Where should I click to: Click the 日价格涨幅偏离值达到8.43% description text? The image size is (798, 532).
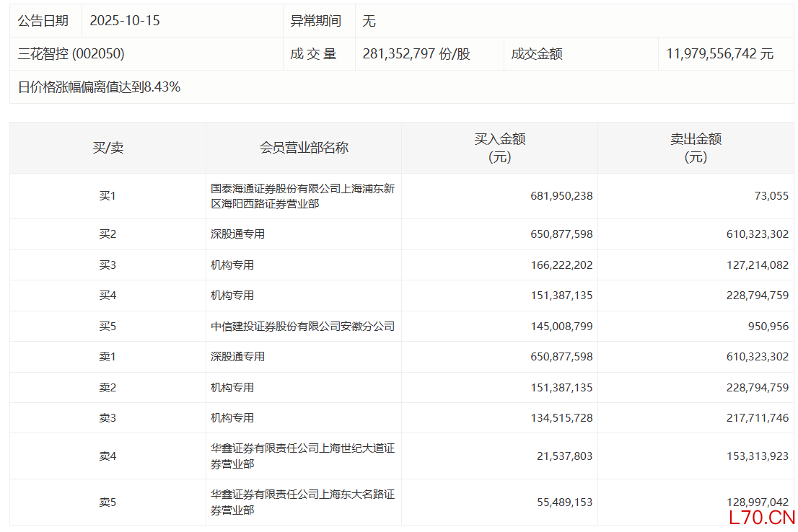tap(99, 87)
